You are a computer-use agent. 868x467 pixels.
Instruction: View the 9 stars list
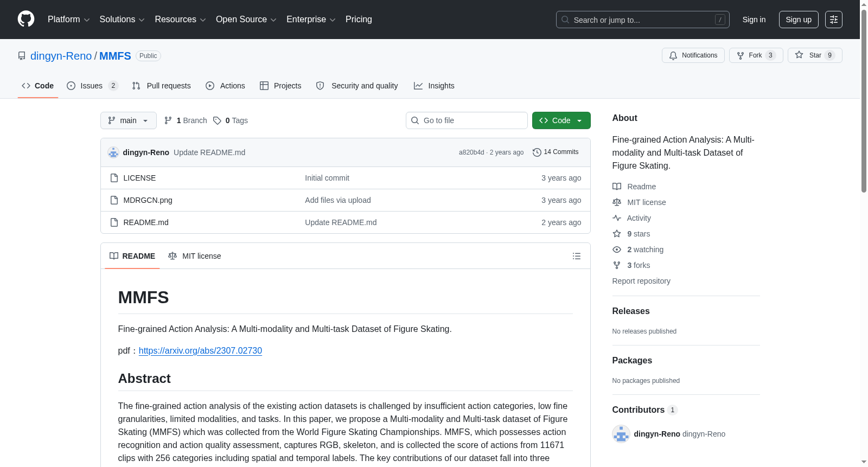point(631,234)
